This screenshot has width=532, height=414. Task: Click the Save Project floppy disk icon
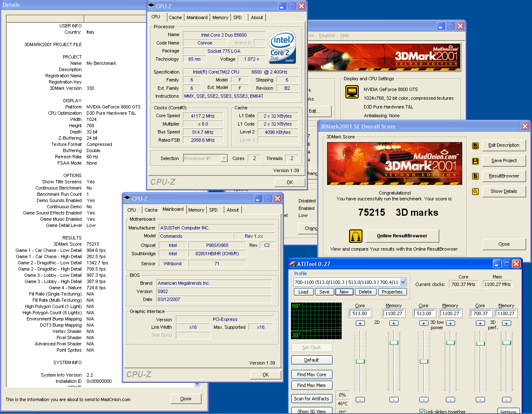[475, 161]
